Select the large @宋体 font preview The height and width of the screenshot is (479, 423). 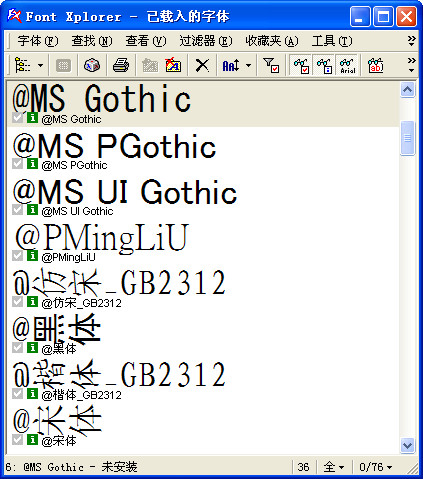57,421
